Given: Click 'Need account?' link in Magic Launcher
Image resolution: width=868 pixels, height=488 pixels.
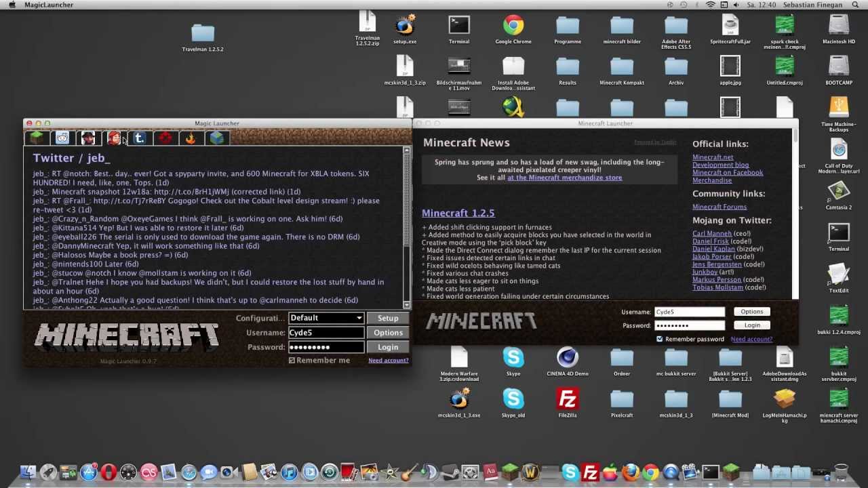Looking at the screenshot, I should (389, 361).
